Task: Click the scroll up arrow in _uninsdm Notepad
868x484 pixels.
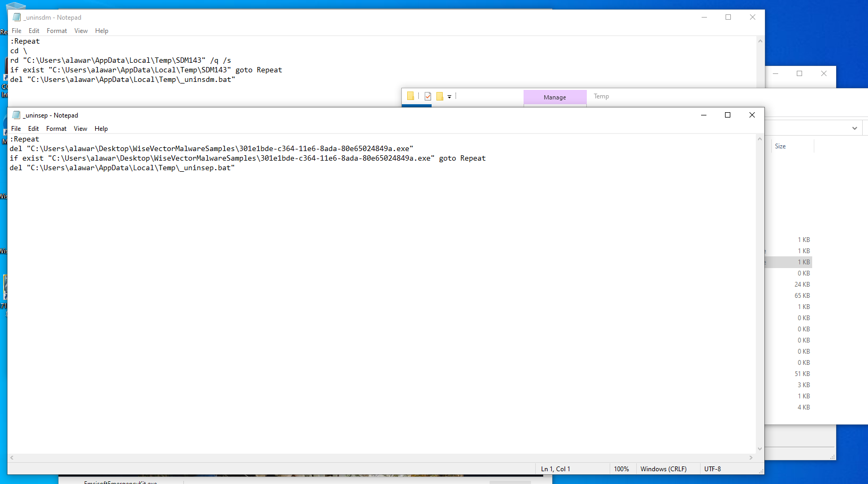Action: coord(760,41)
